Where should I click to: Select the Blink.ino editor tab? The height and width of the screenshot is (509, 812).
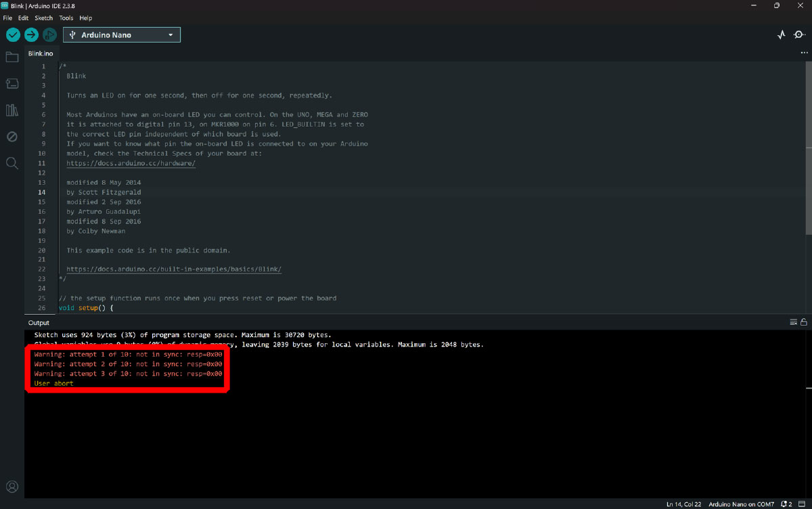click(x=41, y=53)
